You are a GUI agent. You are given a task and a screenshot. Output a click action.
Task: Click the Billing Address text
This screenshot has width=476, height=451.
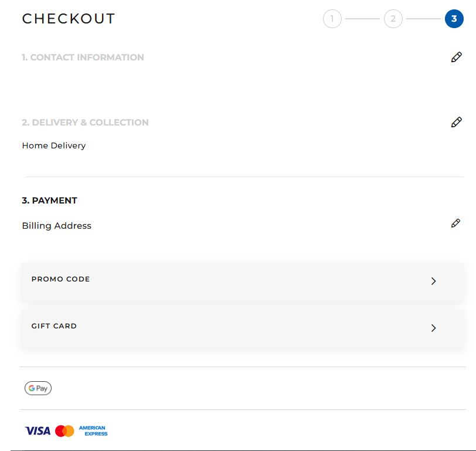57,226
